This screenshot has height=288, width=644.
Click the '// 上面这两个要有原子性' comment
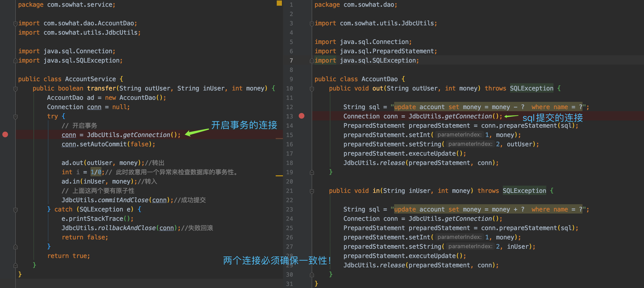[x=98, y=191]
